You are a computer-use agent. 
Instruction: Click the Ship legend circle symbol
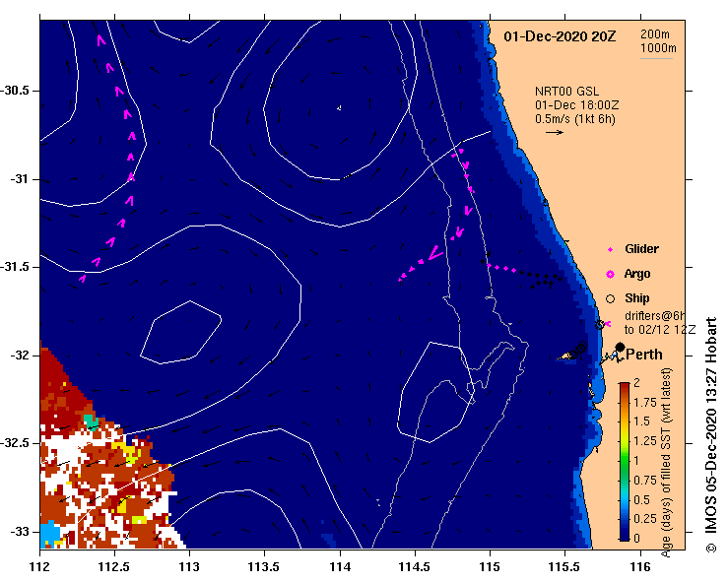click(610, 299)
